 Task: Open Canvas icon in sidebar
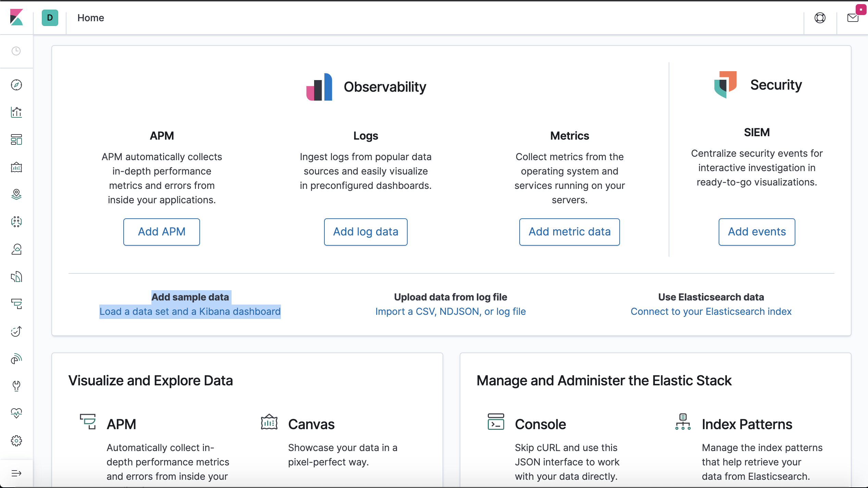(x=16, y=167)
